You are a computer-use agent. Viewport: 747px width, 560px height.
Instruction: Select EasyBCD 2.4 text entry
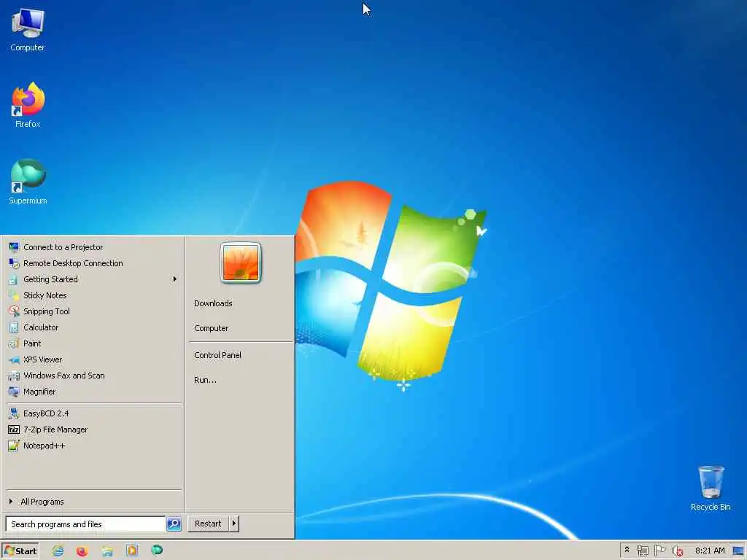[46, 413]
